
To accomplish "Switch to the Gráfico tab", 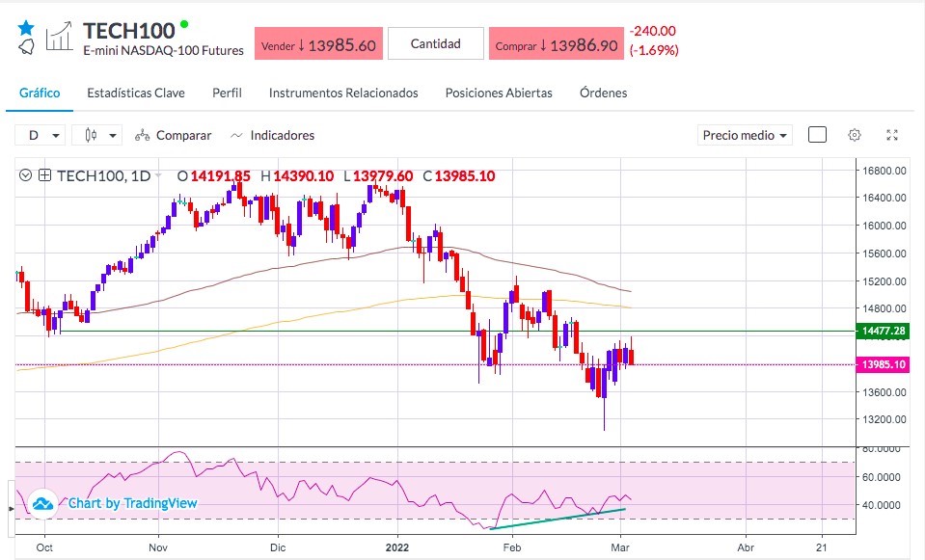I will [40, 93].
